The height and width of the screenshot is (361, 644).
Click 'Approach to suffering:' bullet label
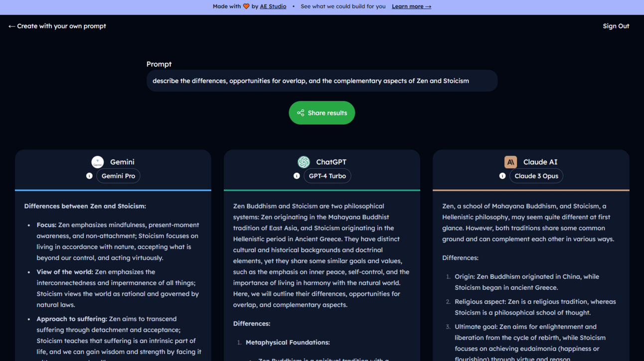tap(72, 319)
